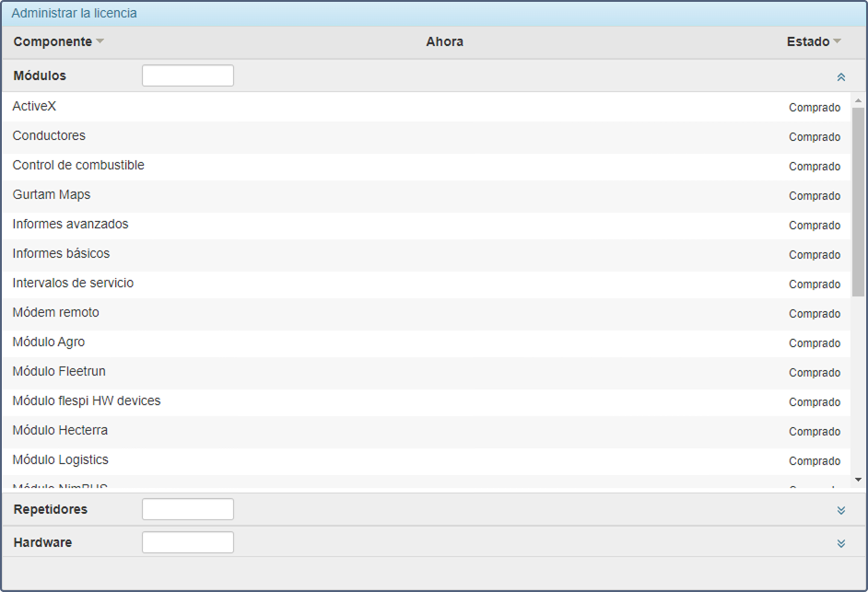The image size is (868, 592).
Task: Select the Módem remoto entry
Action: 56,313
